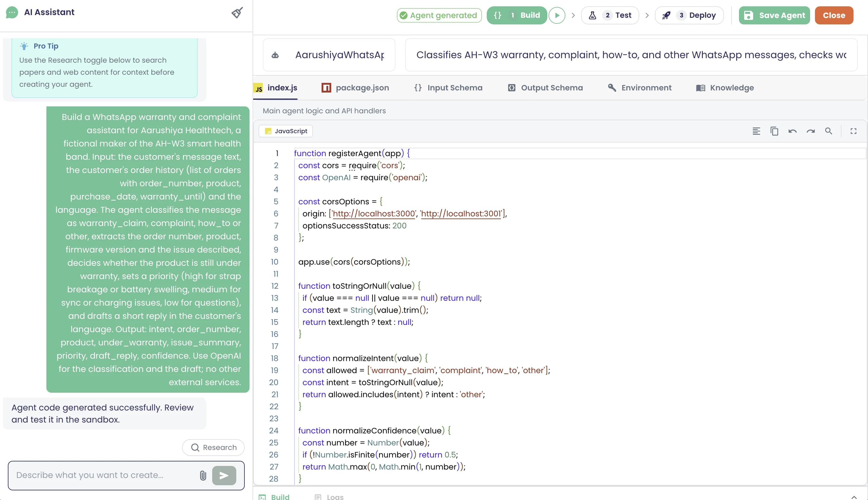The width and height of the screenshot is (868, 500).
Task: Click the JavaScript language badge
Action: (286, 131)
